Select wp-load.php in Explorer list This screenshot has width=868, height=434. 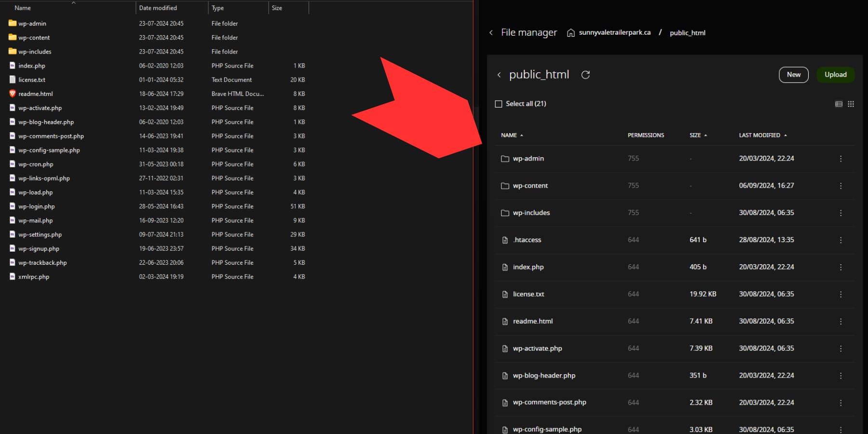click(36, 192)
